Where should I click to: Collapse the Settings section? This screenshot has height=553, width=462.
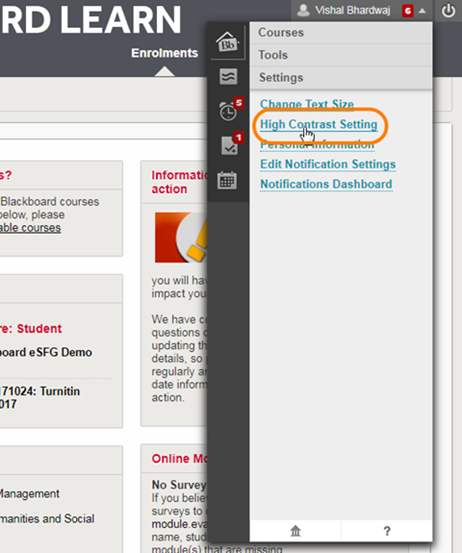tap(341, 78)
